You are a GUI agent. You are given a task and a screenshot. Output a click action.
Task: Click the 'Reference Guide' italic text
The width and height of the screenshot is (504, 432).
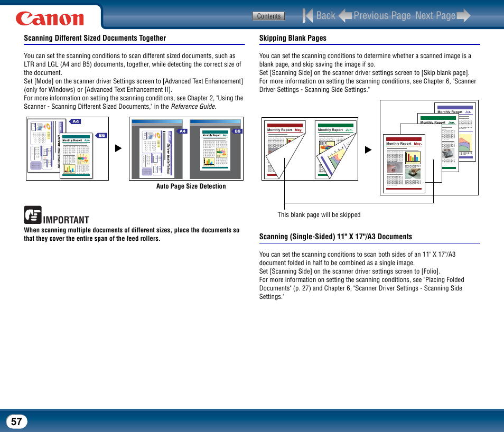(x=193, y=106)
